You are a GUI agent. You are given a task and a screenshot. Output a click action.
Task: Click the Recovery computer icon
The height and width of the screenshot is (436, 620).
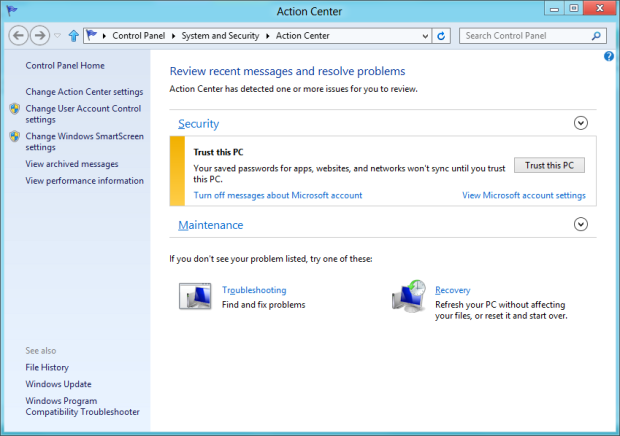[x=408, y=296]
